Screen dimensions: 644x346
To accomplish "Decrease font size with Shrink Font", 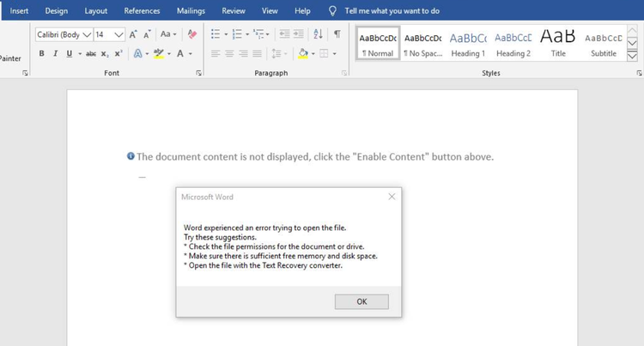I will (147, 34).
